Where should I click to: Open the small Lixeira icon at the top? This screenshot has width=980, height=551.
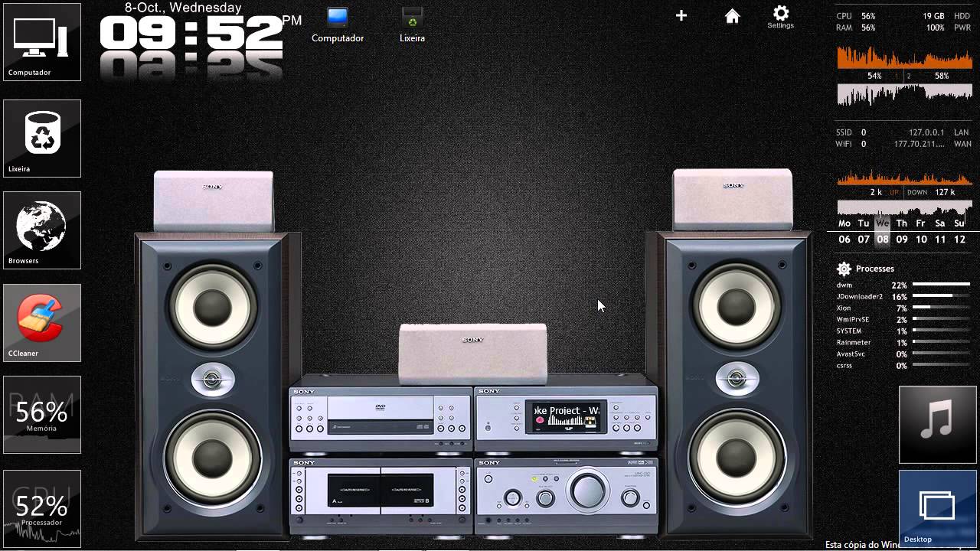412,24
